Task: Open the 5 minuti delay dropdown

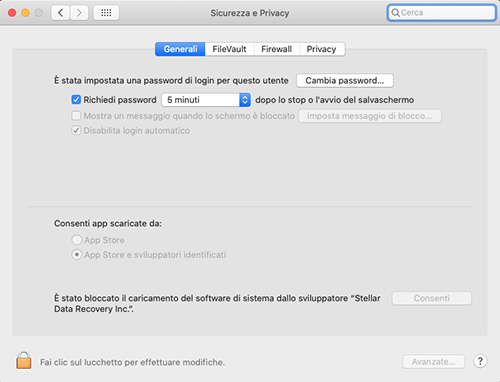Action: (206, 100)
